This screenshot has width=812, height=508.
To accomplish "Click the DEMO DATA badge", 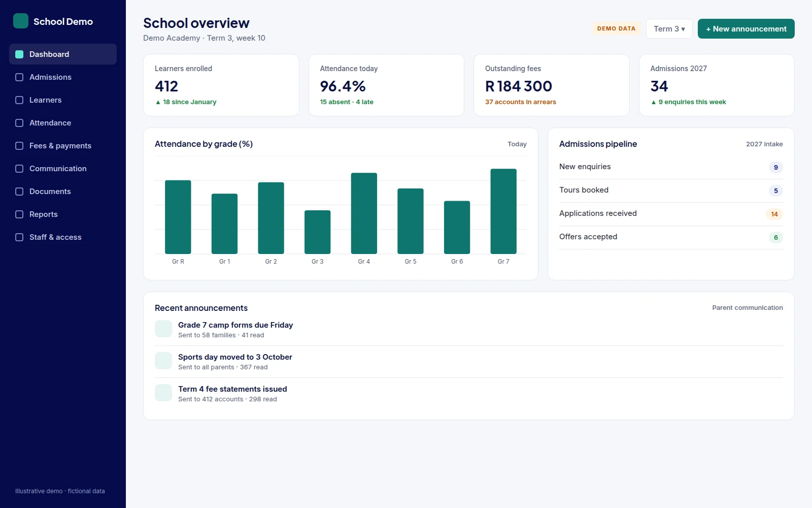I will (616, 28).
